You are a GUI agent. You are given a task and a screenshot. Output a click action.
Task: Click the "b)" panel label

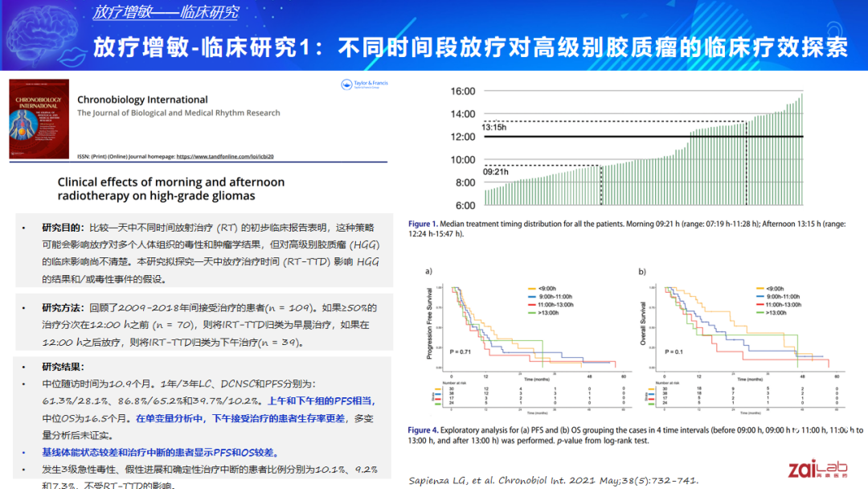pyautogui.click(x=642, y=271)
